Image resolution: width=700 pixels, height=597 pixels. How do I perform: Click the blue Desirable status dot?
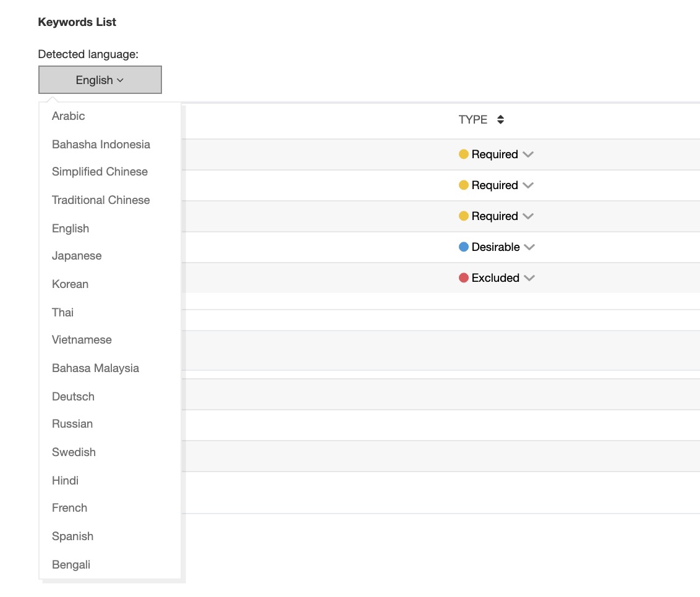[x=464, y=247]
